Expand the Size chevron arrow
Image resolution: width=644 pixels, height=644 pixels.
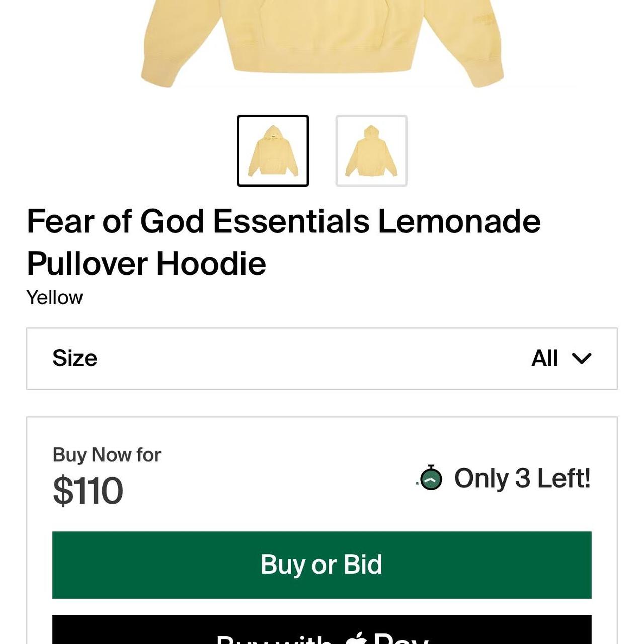click(x=582, y=358)
